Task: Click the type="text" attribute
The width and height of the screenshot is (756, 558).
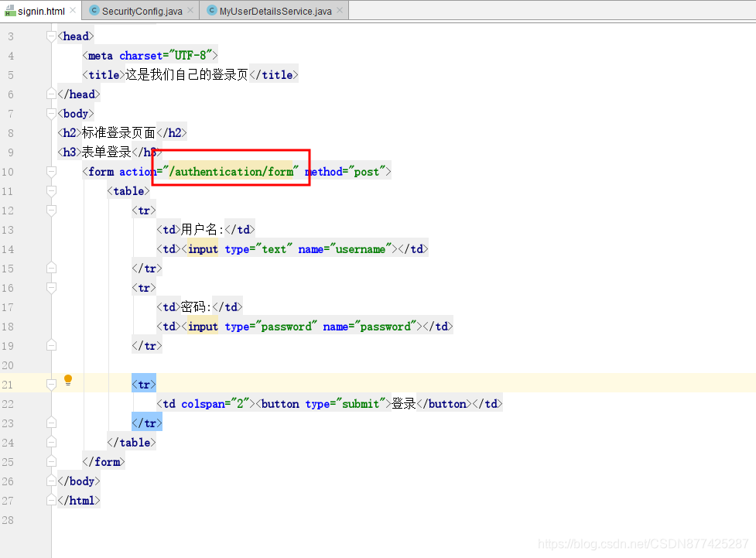Action: click(258, 249)
